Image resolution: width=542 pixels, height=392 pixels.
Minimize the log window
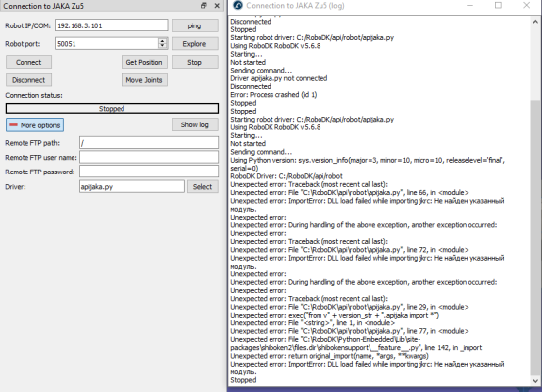(469, 5)
